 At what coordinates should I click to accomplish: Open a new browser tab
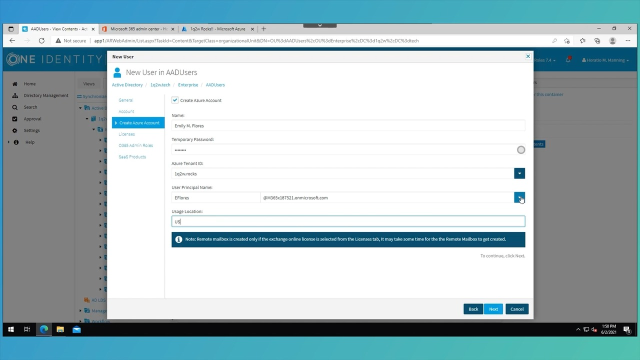coord(263,29)
